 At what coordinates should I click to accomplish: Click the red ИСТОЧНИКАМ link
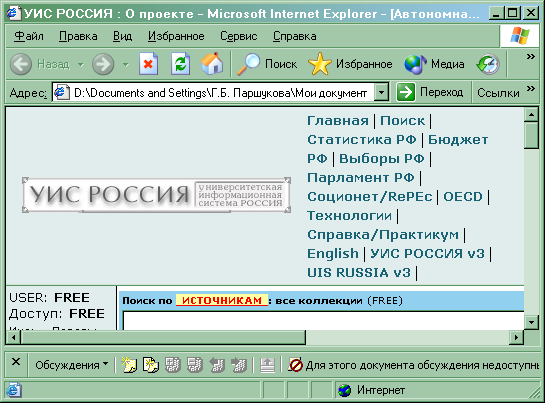pyautogui.click(x=222, y=300)
